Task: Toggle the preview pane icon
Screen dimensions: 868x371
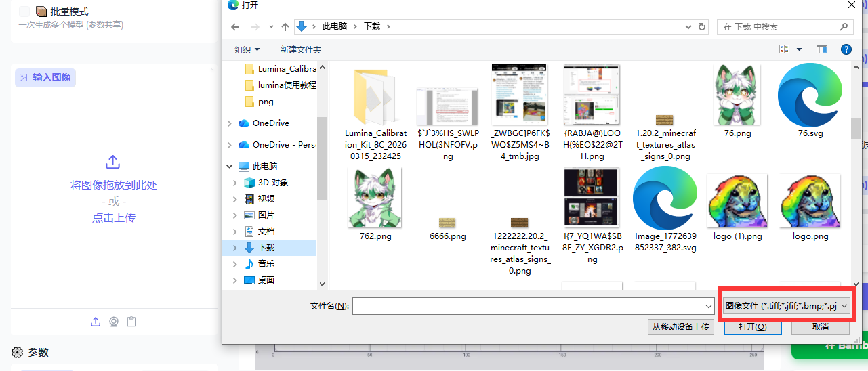Action: 822,49
